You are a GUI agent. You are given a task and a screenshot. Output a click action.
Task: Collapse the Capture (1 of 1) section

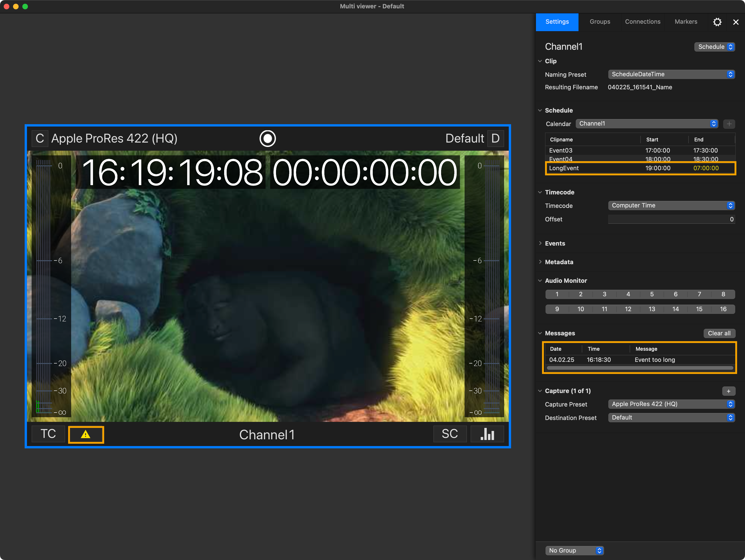click(540, 391)
